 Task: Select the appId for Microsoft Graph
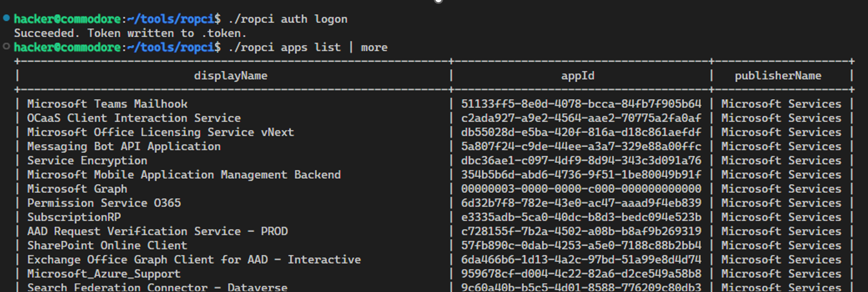581,189
